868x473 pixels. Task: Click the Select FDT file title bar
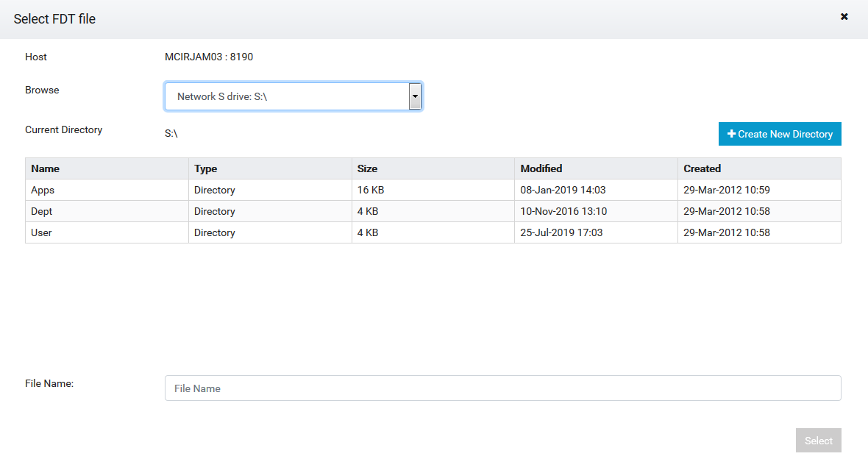[55, 18]
